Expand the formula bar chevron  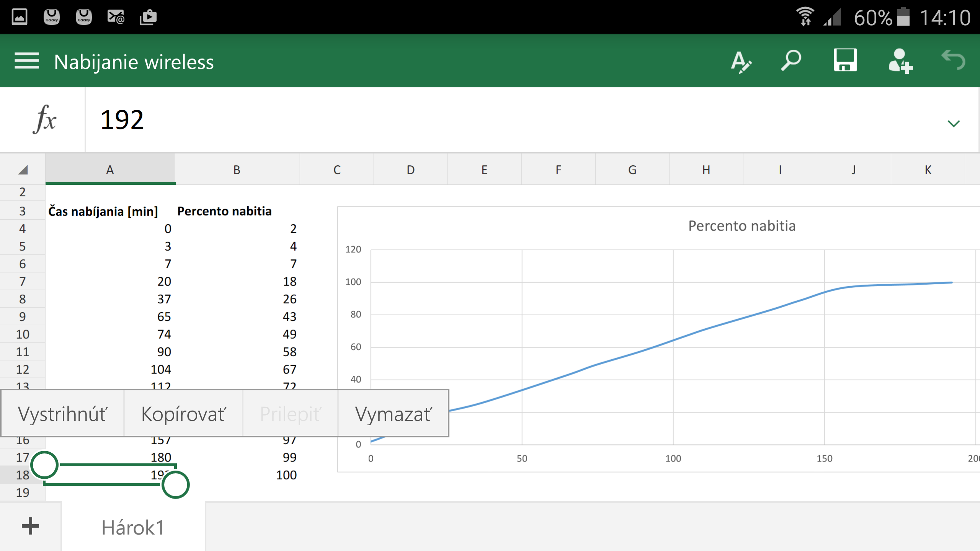click(953, 124)
